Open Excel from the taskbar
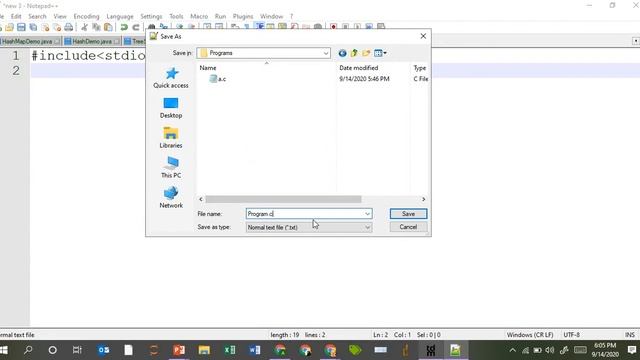Viewport: 640px width, 360px height. (x=229, y=350)
